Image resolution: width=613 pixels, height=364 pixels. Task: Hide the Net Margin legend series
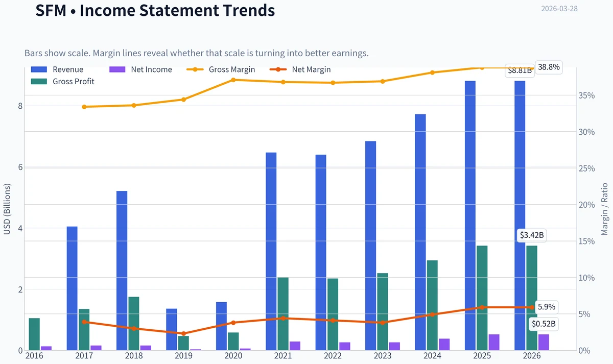(x=300, y=69)
